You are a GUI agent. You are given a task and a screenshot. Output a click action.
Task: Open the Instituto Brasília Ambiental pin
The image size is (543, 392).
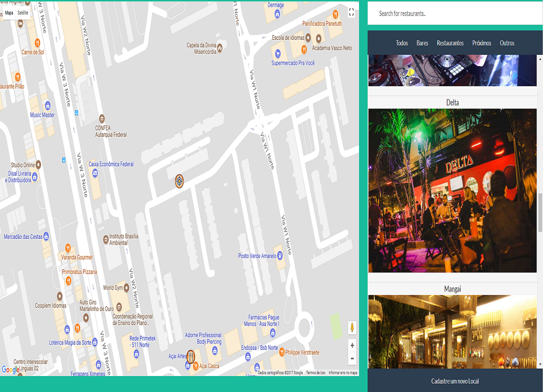(106, 240)
